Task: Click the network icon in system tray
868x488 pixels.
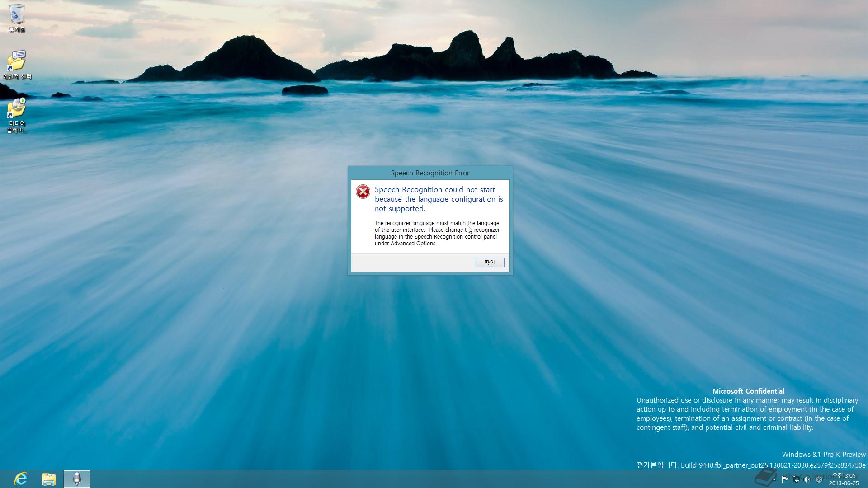Action: [796, 479]
